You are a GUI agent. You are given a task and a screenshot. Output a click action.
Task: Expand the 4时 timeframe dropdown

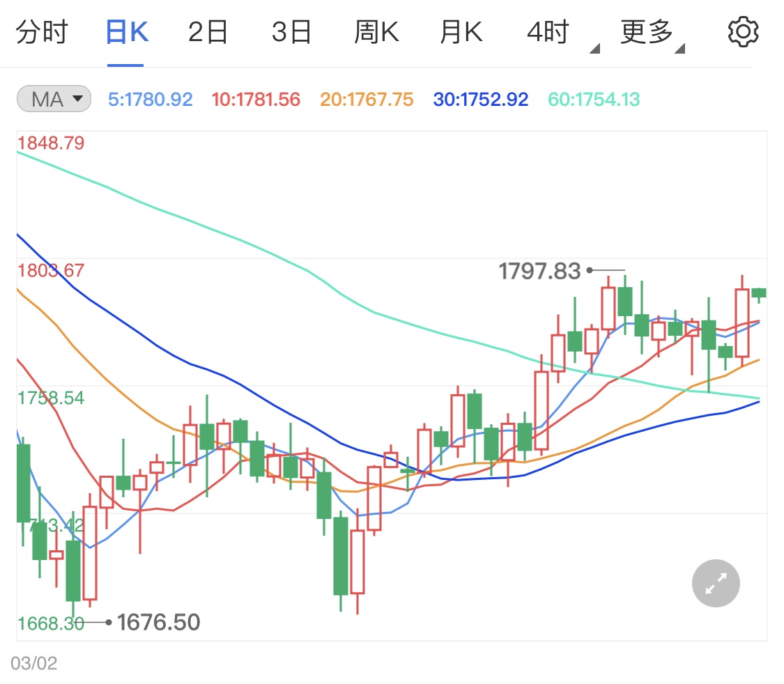pos(562,33)
